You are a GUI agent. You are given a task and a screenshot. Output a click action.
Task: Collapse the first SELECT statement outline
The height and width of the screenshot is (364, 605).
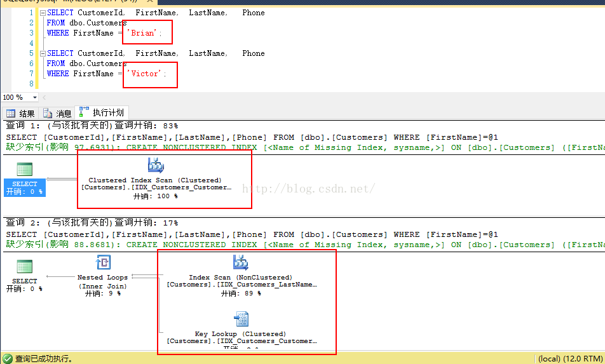tap(43, 13)
